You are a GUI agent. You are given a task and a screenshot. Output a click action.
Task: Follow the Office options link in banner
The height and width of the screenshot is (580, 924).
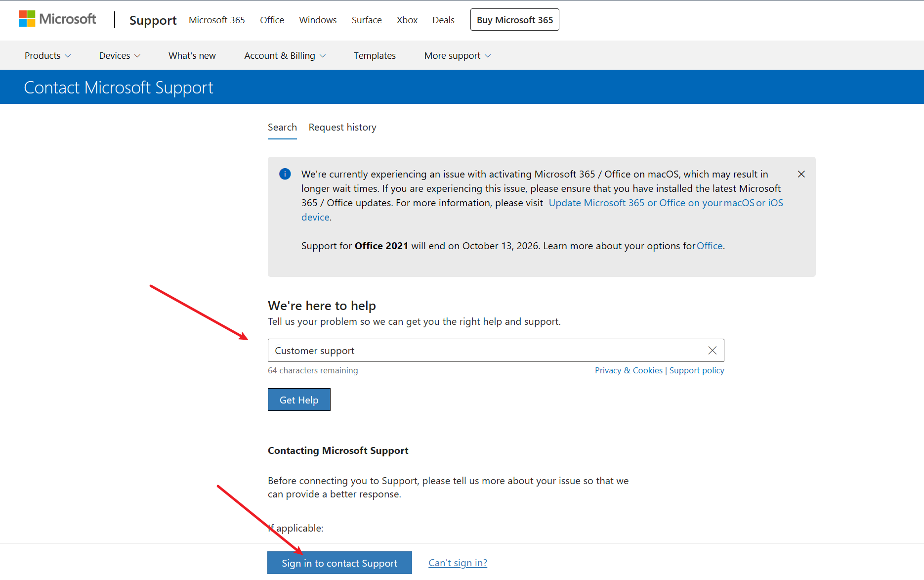(x=710, y=246)
